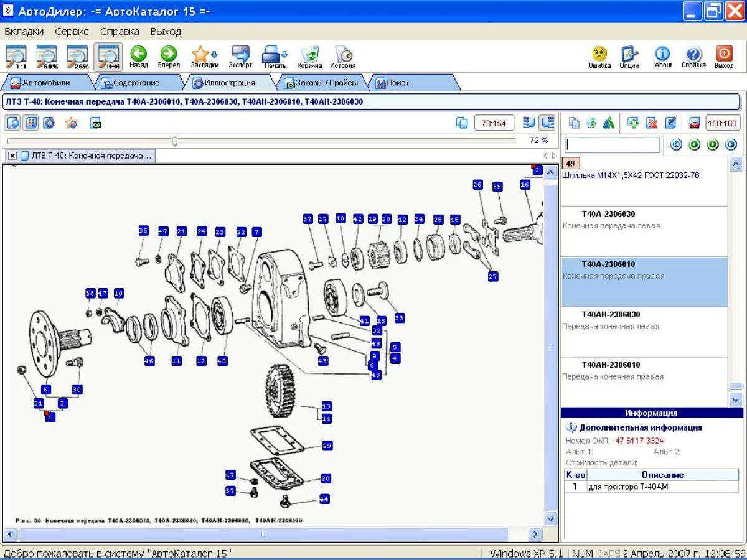747x560 pixels.
Task: Set illustration zoom to 1:1
Action: [16, 57]
